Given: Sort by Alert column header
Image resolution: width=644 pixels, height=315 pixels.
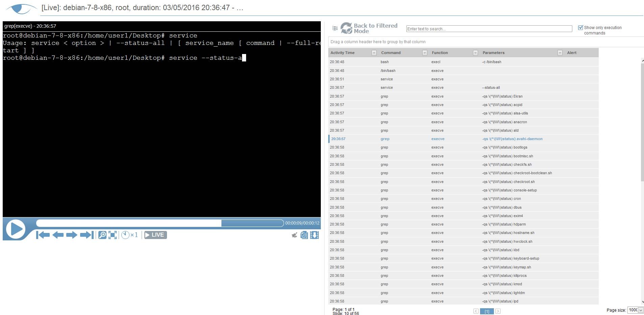Looking at the screenshot, I should [x=572, y=53].
